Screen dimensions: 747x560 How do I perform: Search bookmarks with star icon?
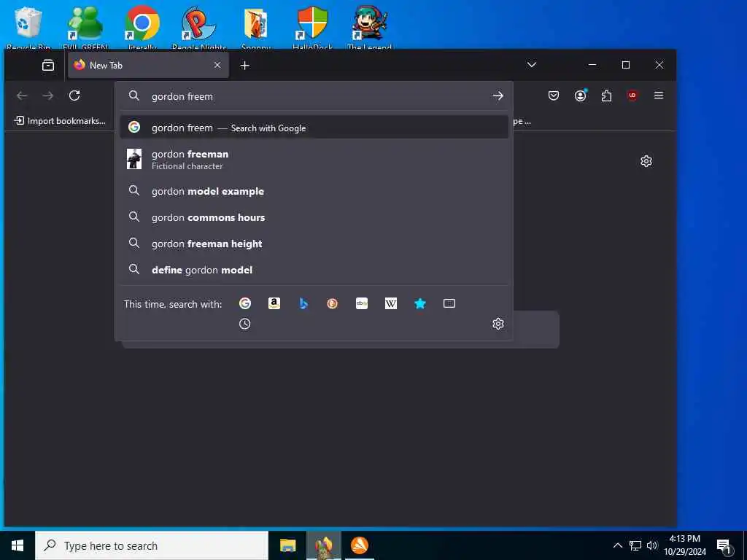(x=419, y=303)
